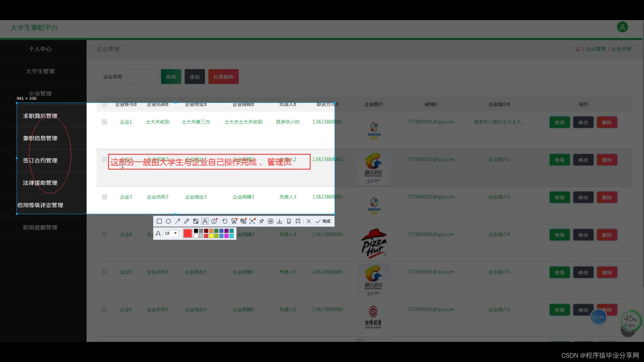
Task: Choose the arrow drawing tool
Action: (x=177, y=221)
